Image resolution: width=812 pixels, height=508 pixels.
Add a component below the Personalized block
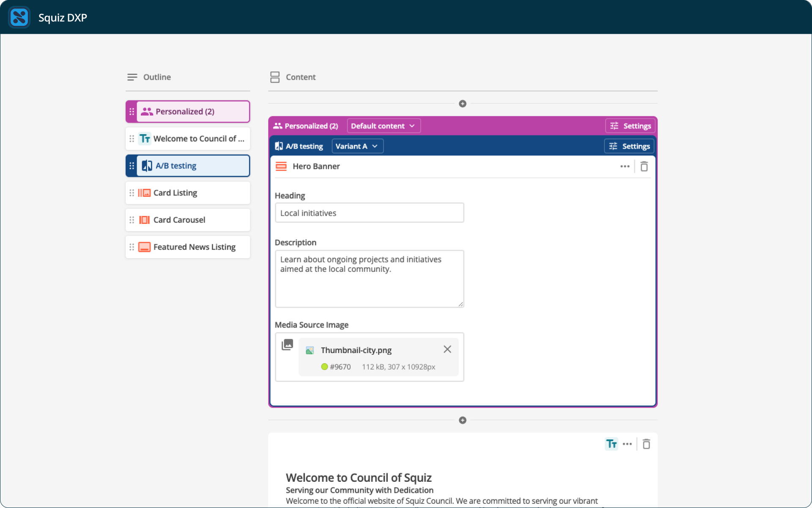coord(463,420)
